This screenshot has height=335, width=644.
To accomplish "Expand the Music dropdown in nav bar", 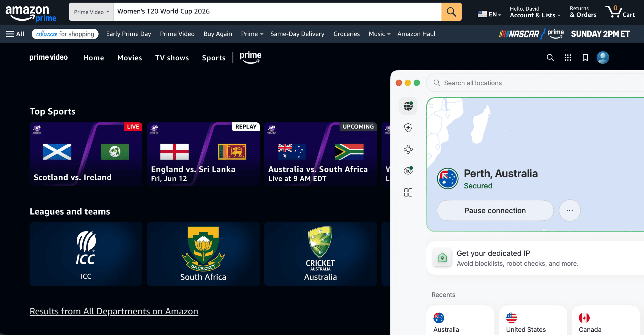I will point(379,34).
